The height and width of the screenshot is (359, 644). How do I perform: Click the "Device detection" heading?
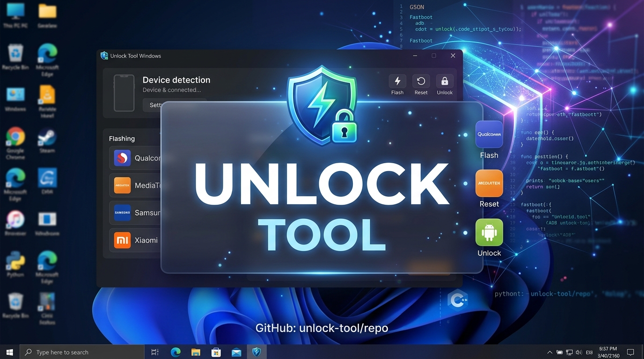(176, 80)
